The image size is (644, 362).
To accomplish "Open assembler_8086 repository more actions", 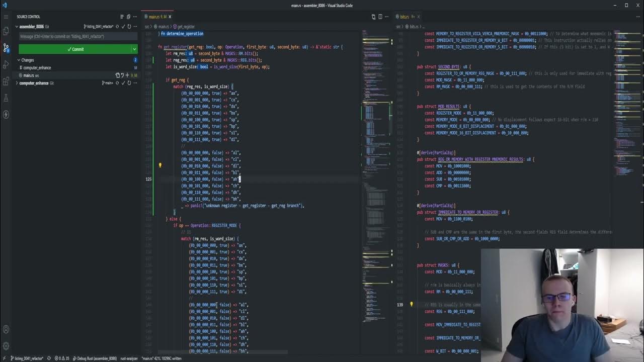I will coord(135,27).
